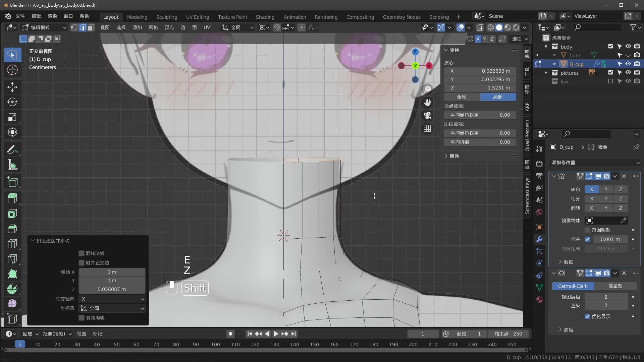Screen dimensions: 644x362
Task: Enable vertex select mode
Action: (x=74, y=27)
